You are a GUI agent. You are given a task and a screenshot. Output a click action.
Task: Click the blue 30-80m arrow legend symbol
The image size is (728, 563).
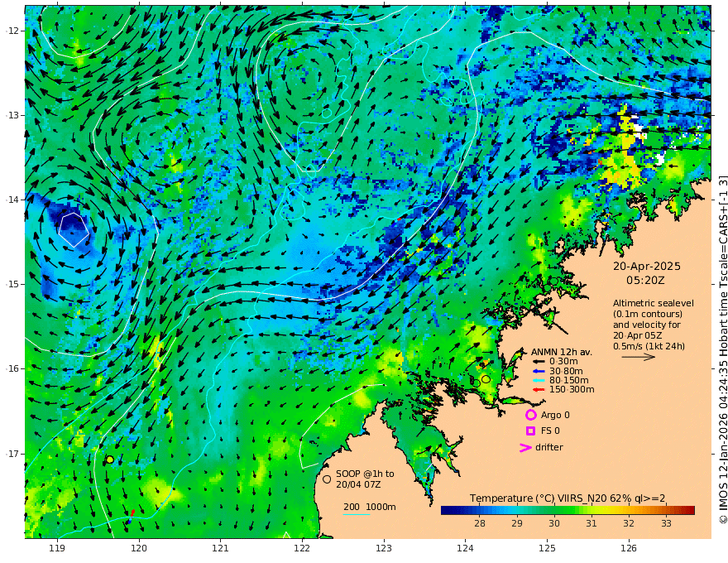(x=539, y=371)
